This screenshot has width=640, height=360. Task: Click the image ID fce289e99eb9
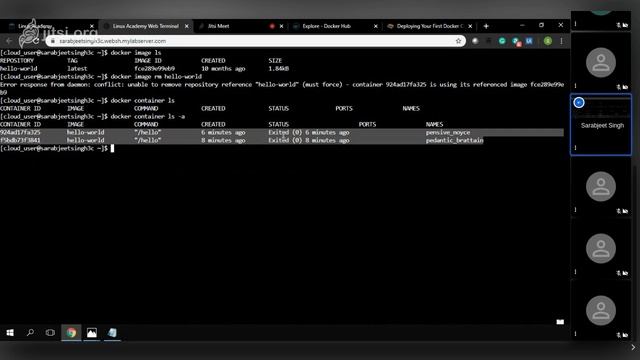154,69
